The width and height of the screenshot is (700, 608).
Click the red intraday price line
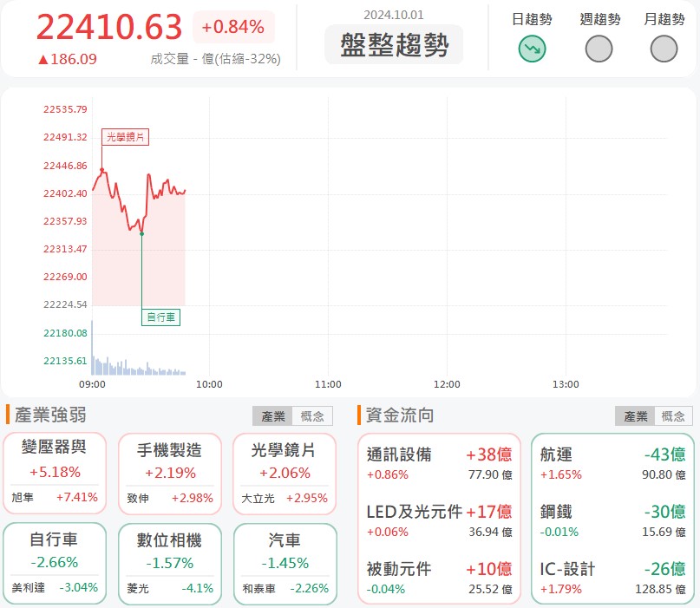pos(139,202)
